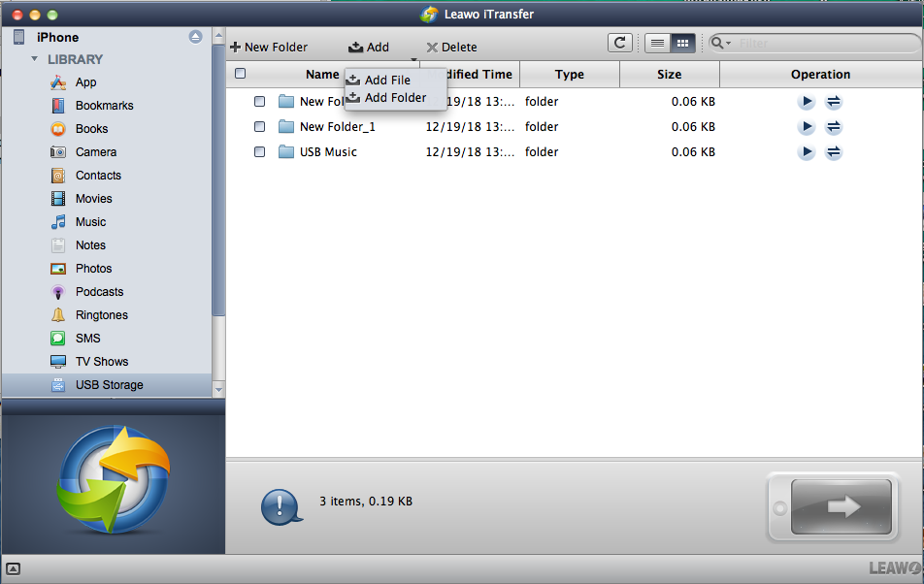Click the sidebar vertical scrollbar
The image size is (924, 584).
218,194
